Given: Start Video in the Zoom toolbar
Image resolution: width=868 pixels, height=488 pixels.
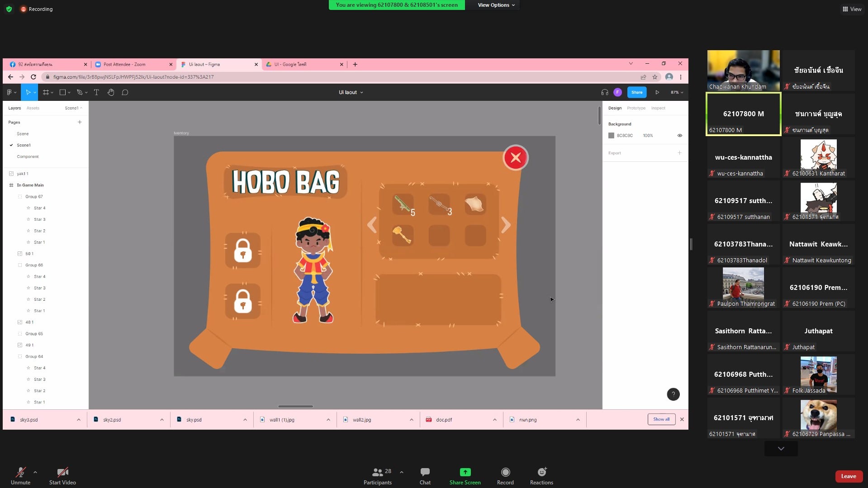Looking at the screenshot, I should coord(62,476).
